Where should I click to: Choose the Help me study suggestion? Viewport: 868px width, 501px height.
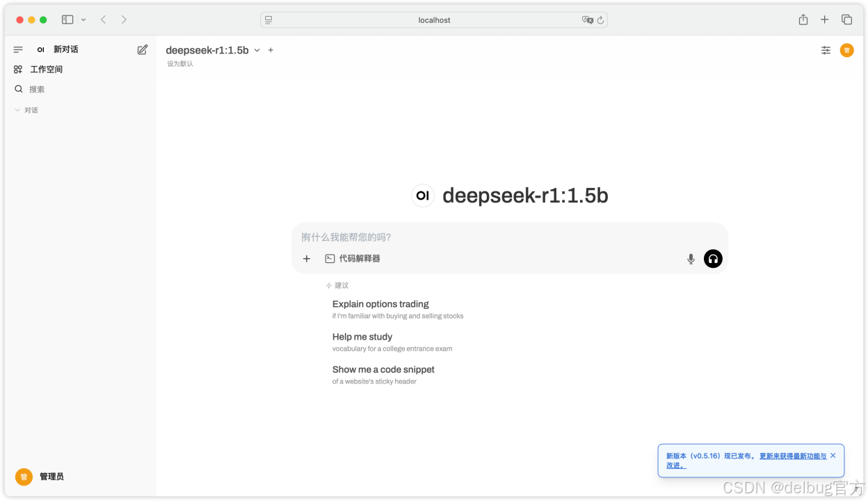392,342
